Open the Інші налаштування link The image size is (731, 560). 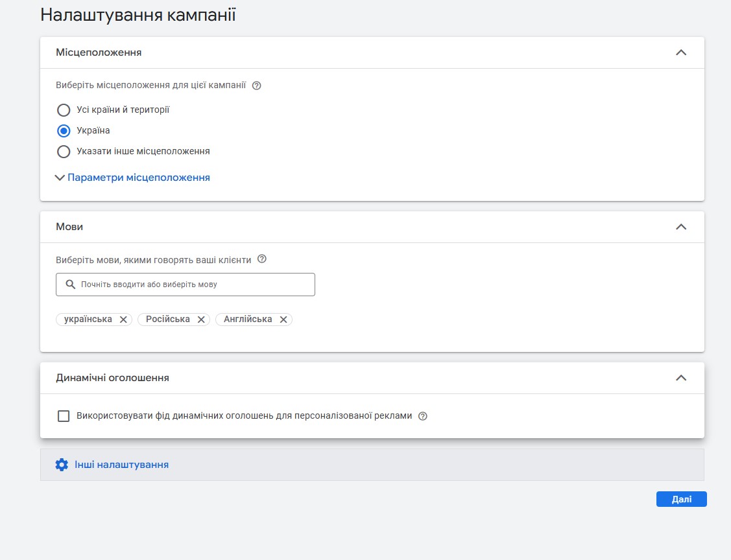121,465
